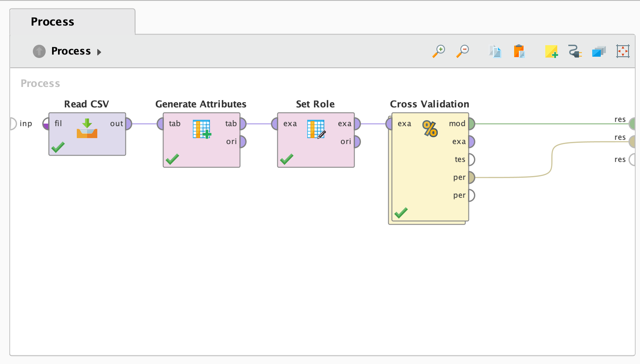Click Cross Validation mod output port

click(x=471, y=124)
